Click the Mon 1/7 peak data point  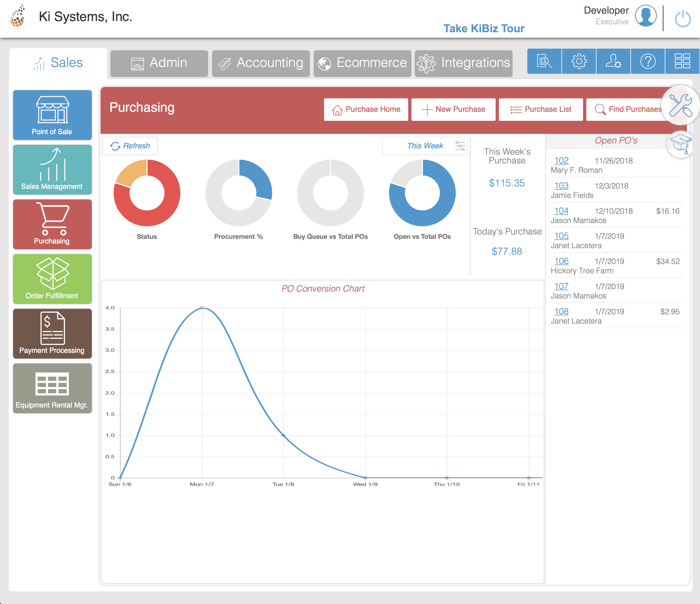(x=202, y=308)
